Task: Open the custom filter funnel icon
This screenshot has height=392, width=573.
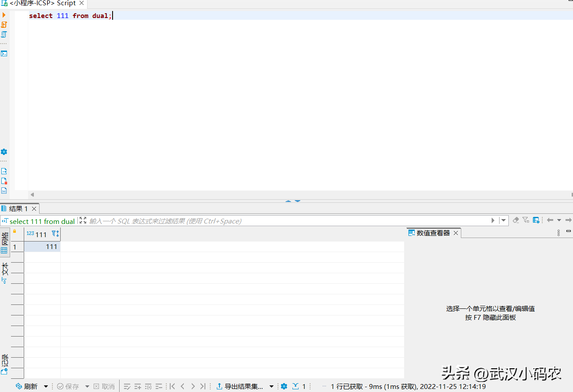Action: point(526,220)
